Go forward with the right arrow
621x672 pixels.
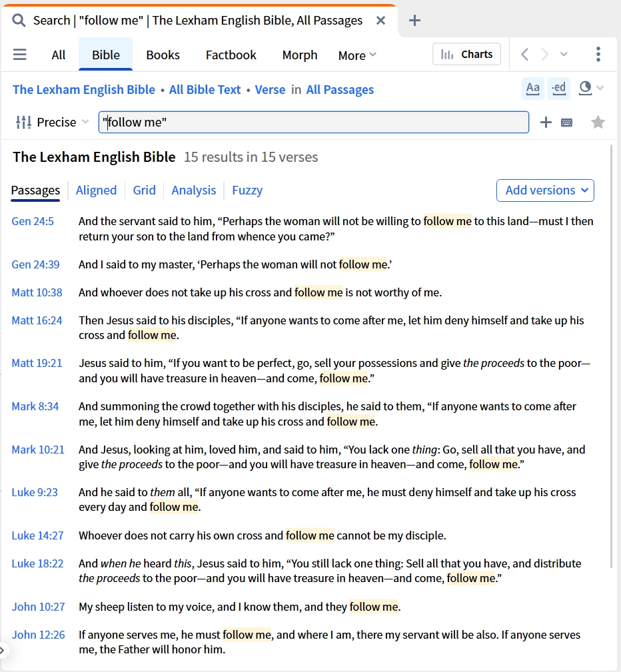544,55
